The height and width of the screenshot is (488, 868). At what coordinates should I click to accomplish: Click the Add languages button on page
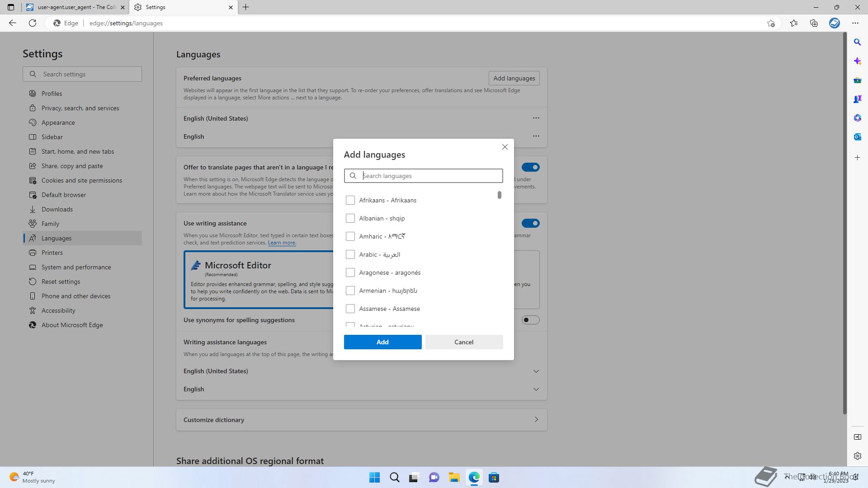click(x=514, y=78)
